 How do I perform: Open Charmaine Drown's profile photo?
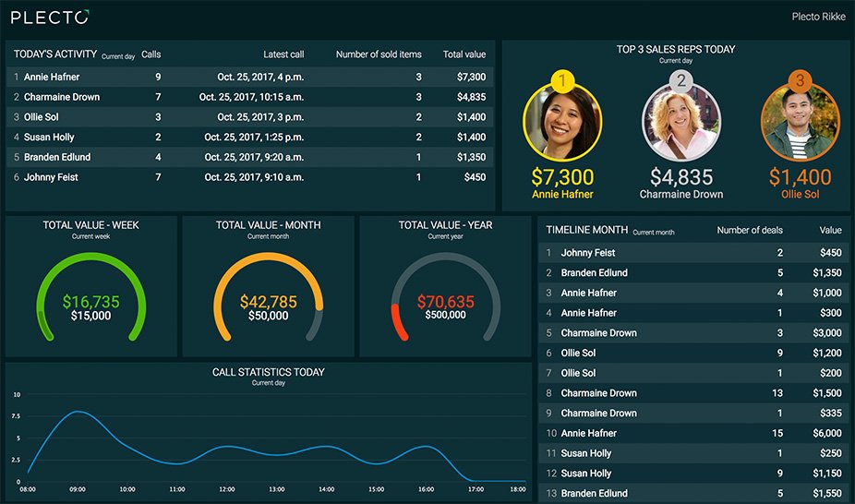681,122
